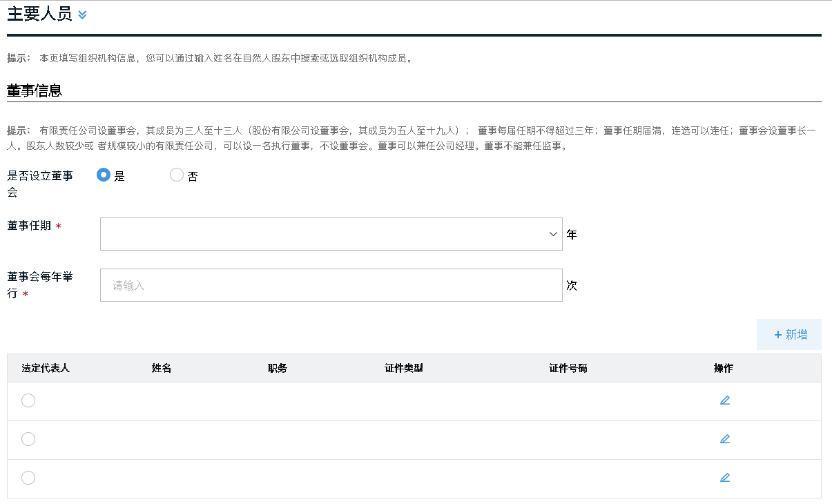Click the 操作 column header
832x504 pixels.
(722, 368)
